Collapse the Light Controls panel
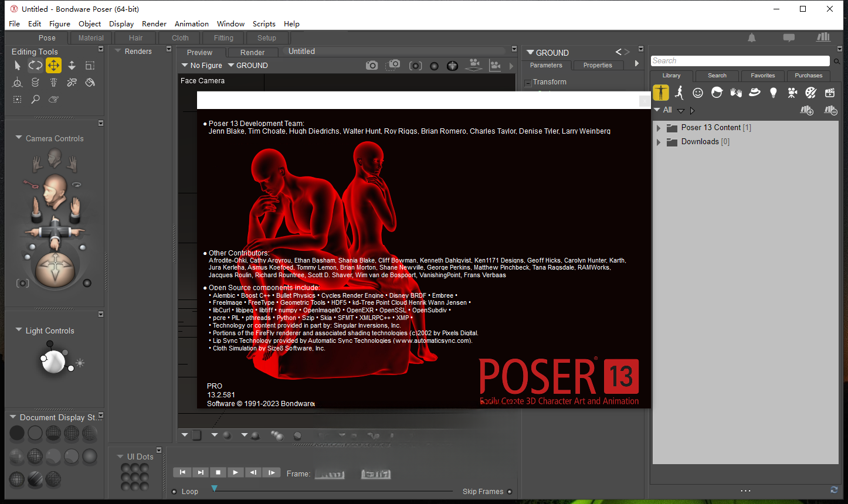This screenshot has height=504, width=848. click(19, 331)
